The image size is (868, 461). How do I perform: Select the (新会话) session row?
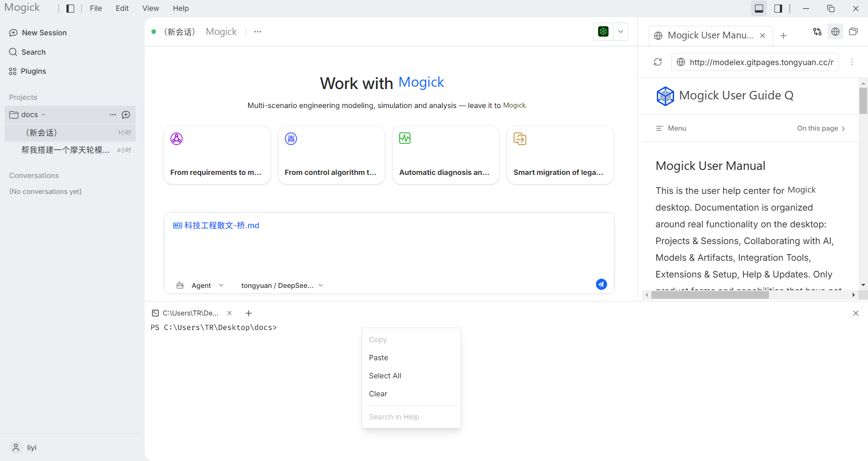[x=70, y=132]
